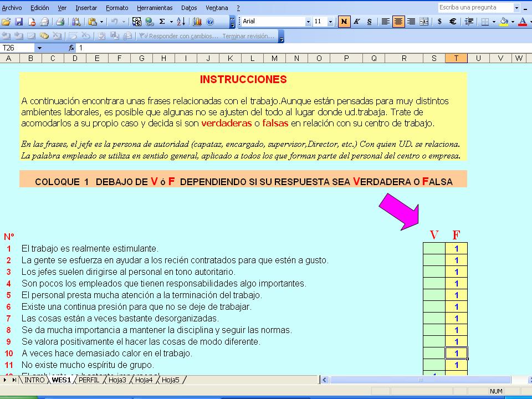Launch the Chart Wizard icon

(x=197, y=22)
